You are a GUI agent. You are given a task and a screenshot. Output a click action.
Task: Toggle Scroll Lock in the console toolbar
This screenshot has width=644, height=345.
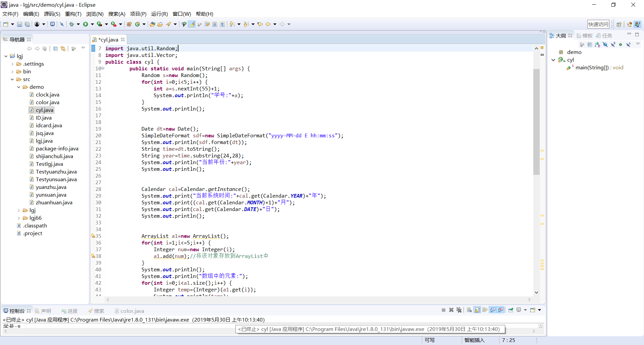[x=477, y=310]
